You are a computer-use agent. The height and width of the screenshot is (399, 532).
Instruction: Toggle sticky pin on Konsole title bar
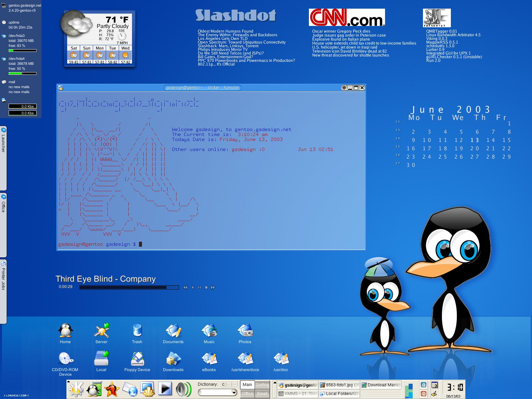(x=344, y=88)
